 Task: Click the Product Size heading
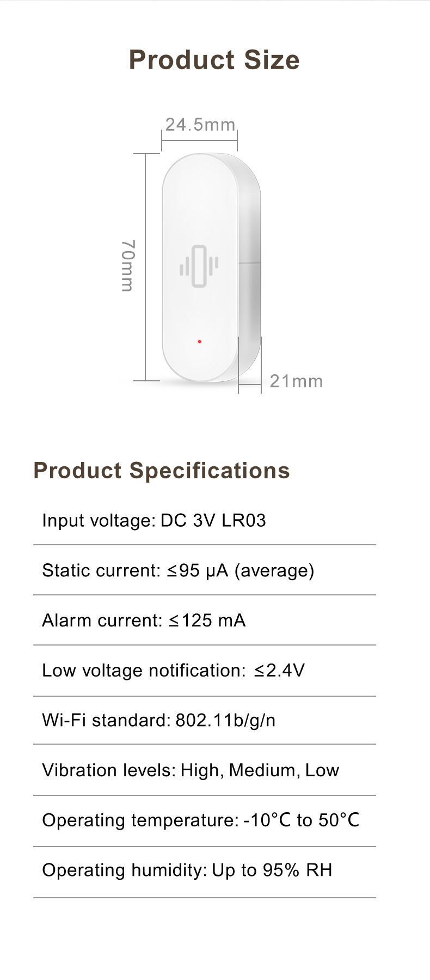coord(214,59)
